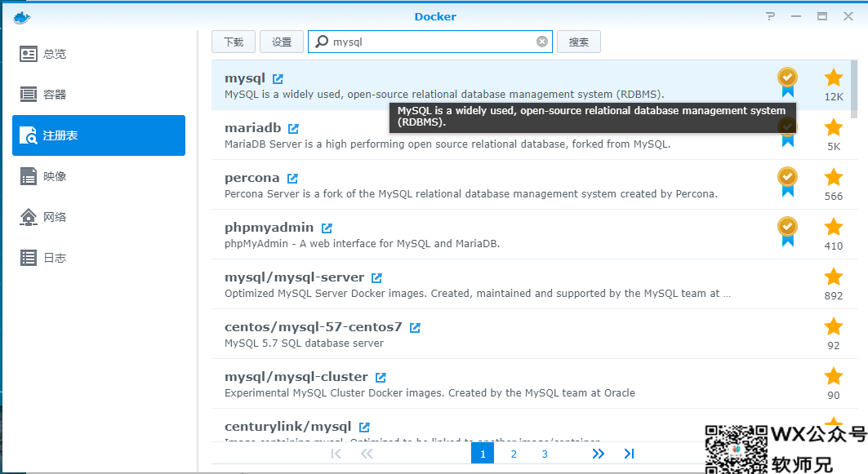Go to results page 3
The height and width of the screenshot is (474, 868).
(545, 454)
